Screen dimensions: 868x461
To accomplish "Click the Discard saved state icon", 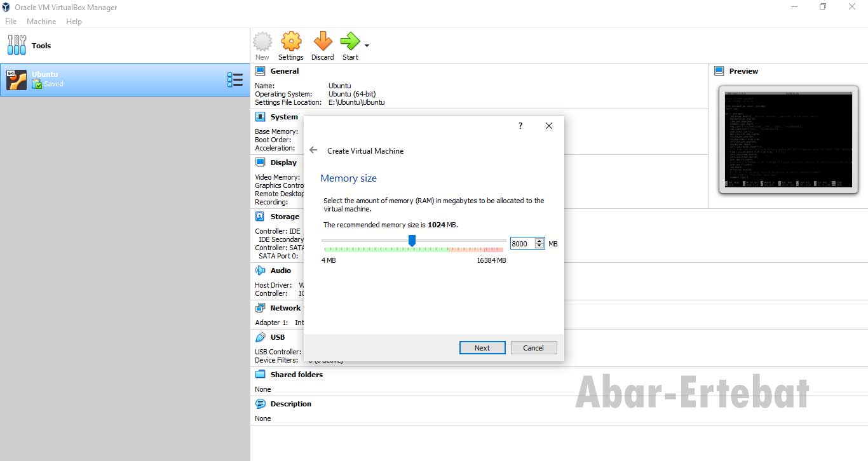I will [323, 42].
